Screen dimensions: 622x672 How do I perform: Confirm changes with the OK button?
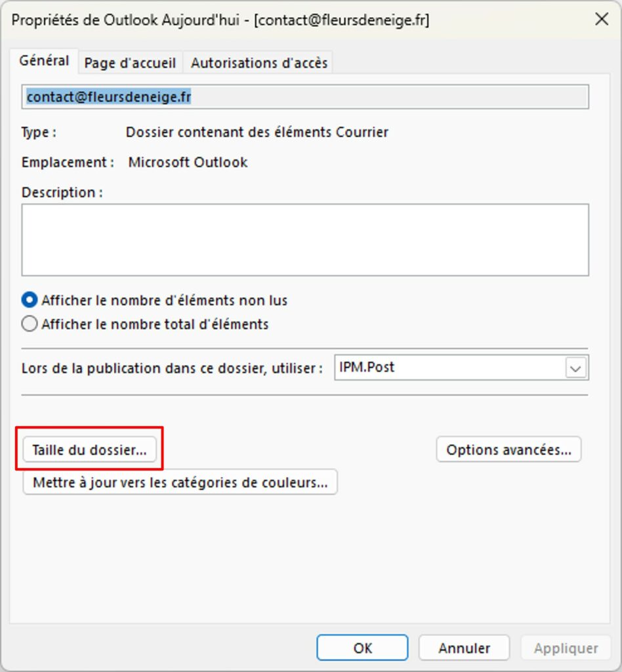[362, 647]
